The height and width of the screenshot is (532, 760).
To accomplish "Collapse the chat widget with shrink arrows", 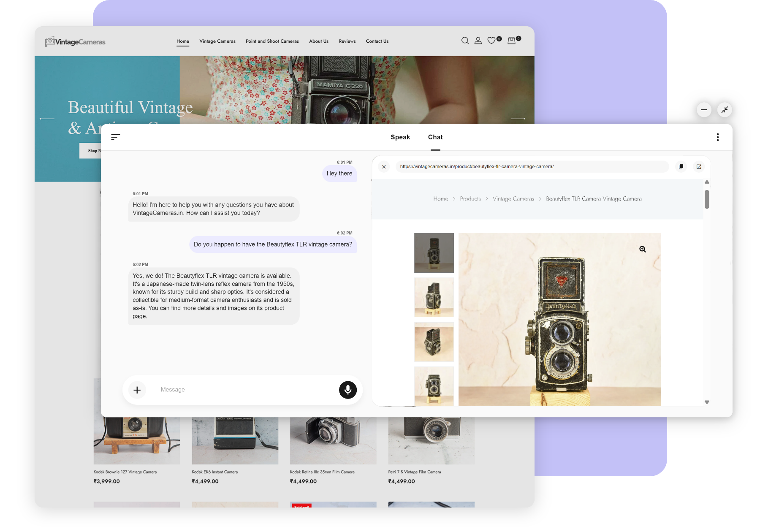I will tap(725, 110).
